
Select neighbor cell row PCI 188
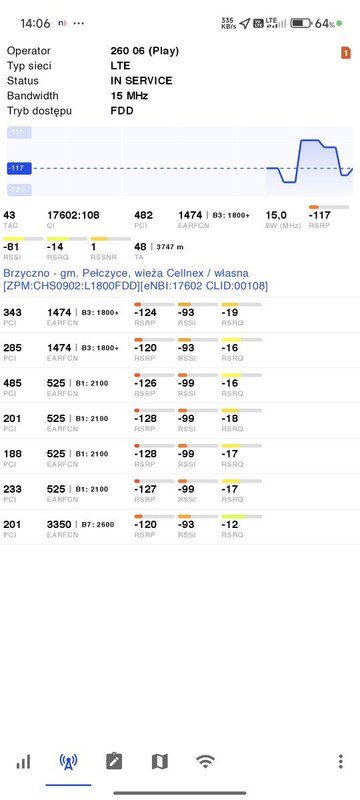point(180,456)
